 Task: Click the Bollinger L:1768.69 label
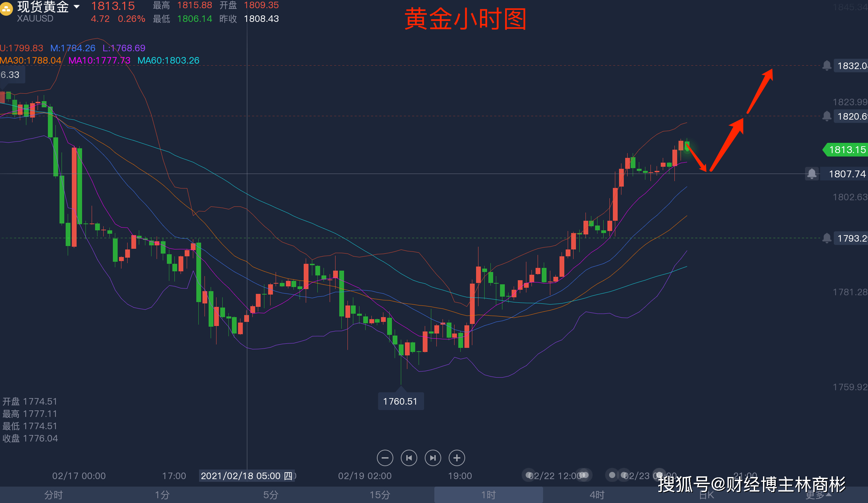[x=124, y=48]
